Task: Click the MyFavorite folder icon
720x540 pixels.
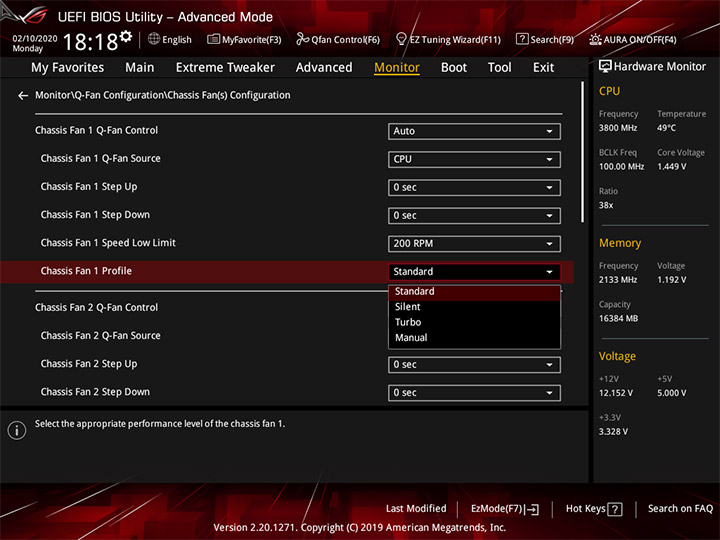Action: click(x=214, y=39)
